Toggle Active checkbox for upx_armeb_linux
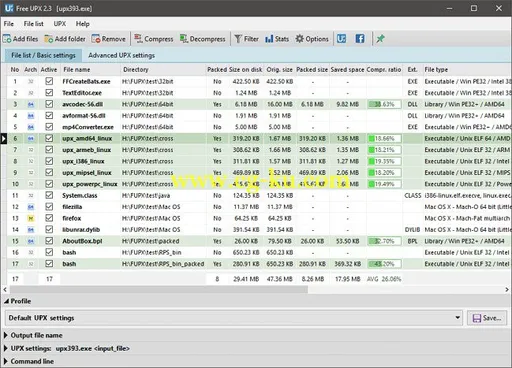This screenshot has width=512, height=368. point(49,149)
